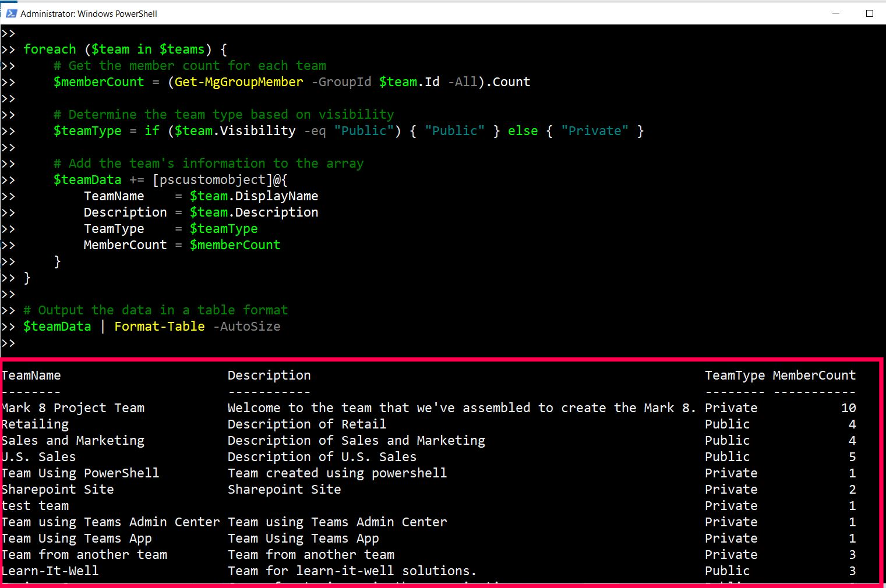This screenshot has width=886, height=588.
Task: Click the -AutoSize parameter text
Action: [x=246, y=327]
